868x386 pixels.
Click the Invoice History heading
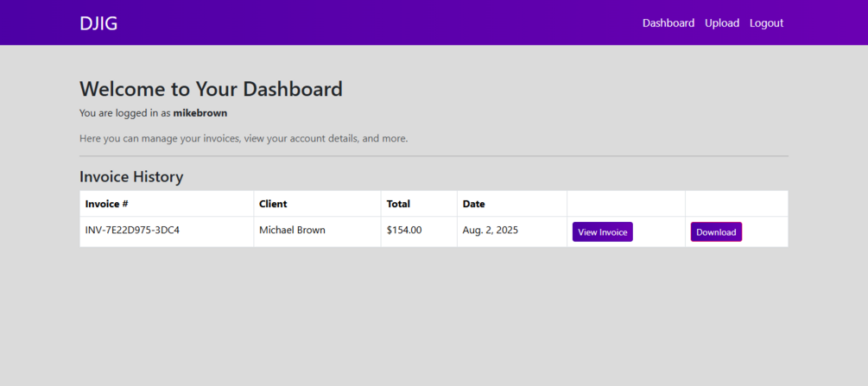coord(131,177)
